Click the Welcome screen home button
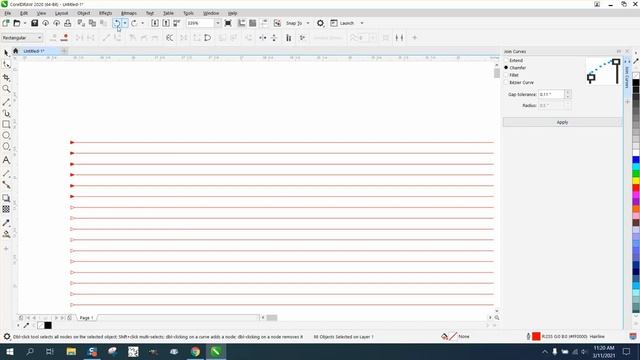The width and height of the screenshot is (640, 360). point(16,51)
